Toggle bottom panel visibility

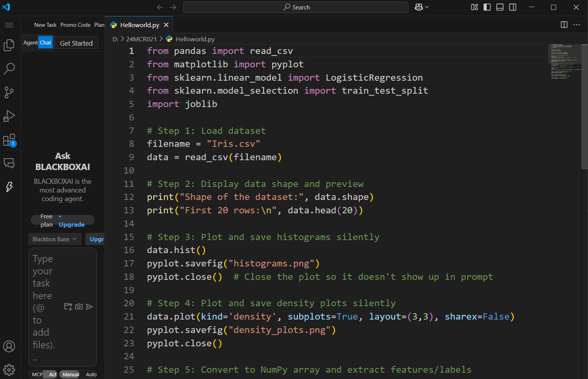pos(500,7)
